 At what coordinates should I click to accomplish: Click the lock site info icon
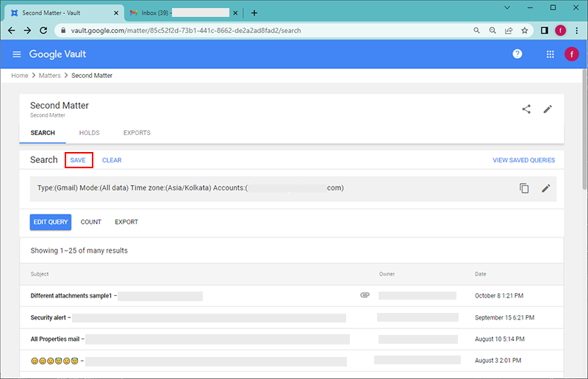(63, 30)
